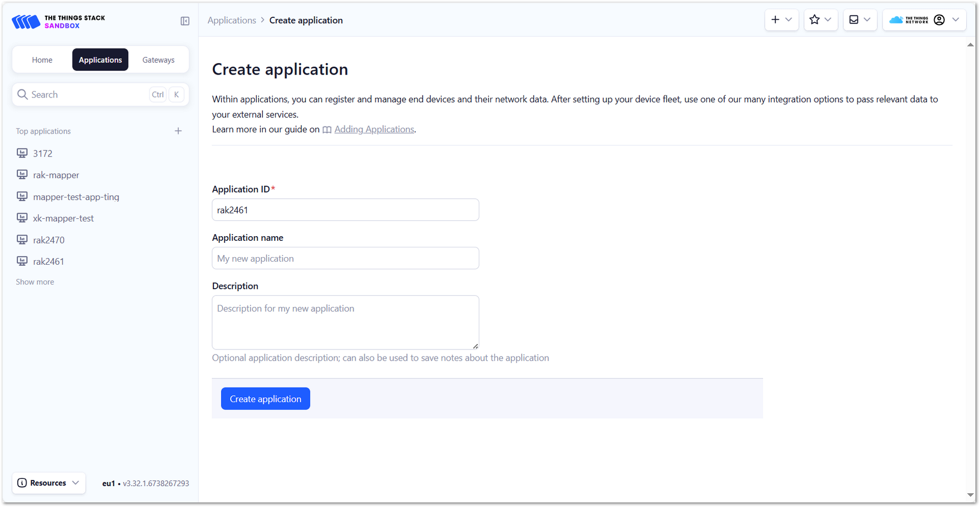Screen dimensions: 980x507
Task: Open the inbox notifications dropdown
Action: 860,20
